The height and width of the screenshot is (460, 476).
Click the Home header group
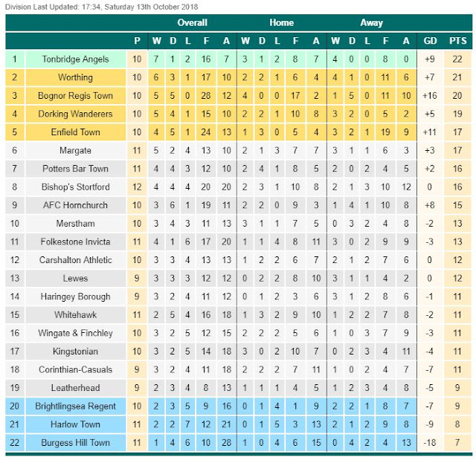[281, 22]
